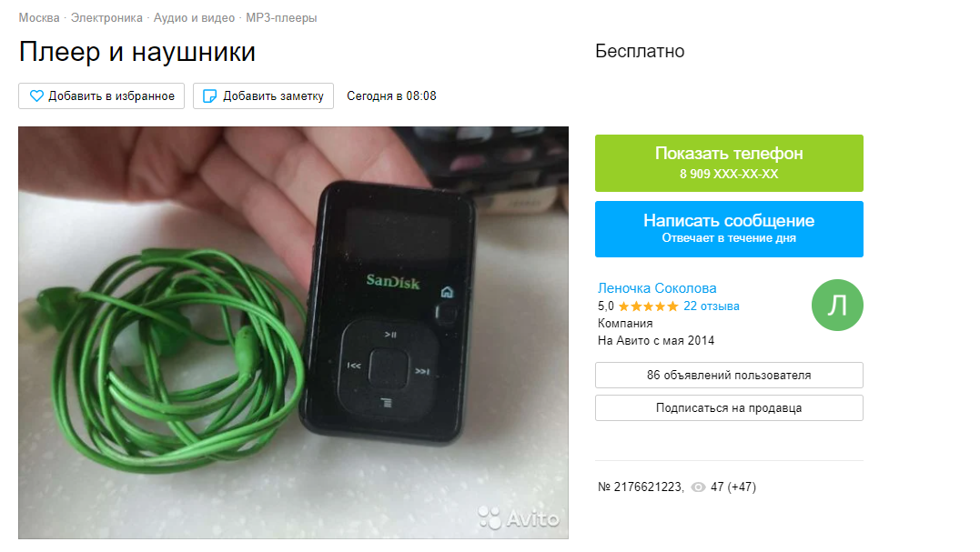Click the Плеер и наушники title
Screen dimensions: 980x552
pyautogui.click(x=136, y=52)
